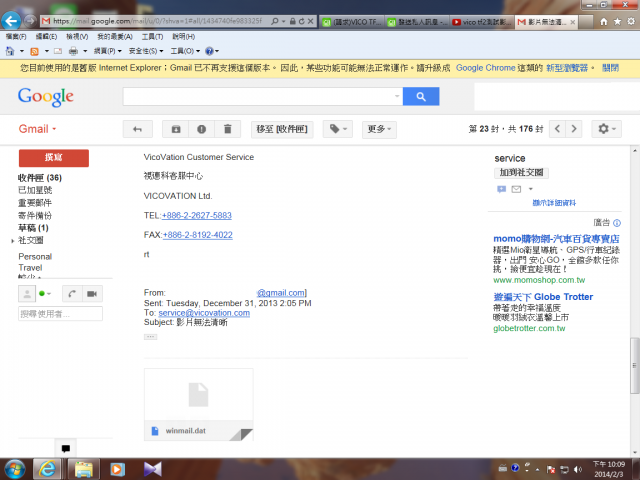640x480 pixels.
Task: Click the momo購物網 ad title link
Action: 556,239
